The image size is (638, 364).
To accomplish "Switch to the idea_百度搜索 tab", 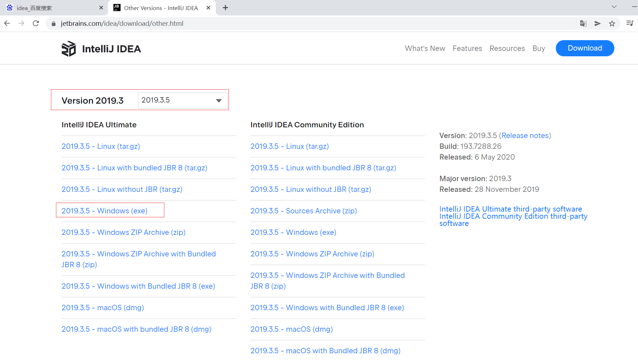I will click(x=54, y=8).
